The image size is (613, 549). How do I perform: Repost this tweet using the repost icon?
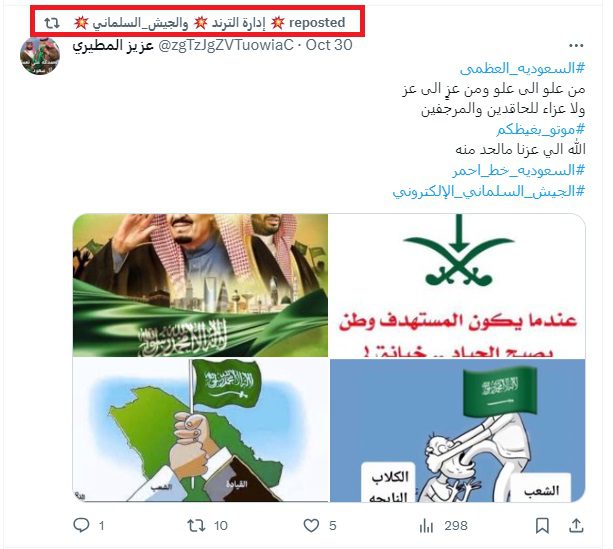[x=196, y=525]
